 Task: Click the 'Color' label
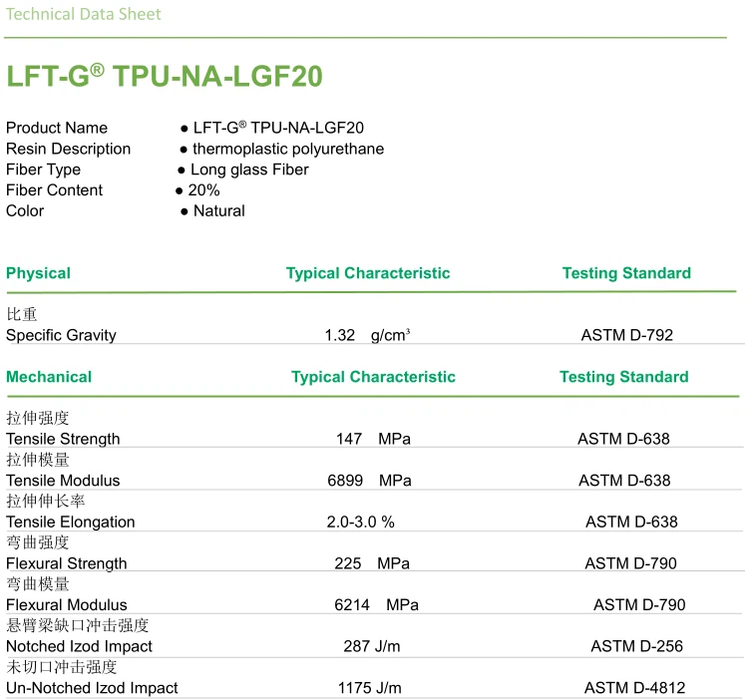[25, 210]
